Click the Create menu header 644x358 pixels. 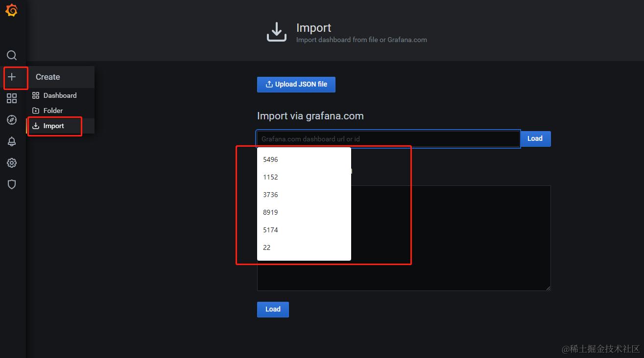point(60,77)
